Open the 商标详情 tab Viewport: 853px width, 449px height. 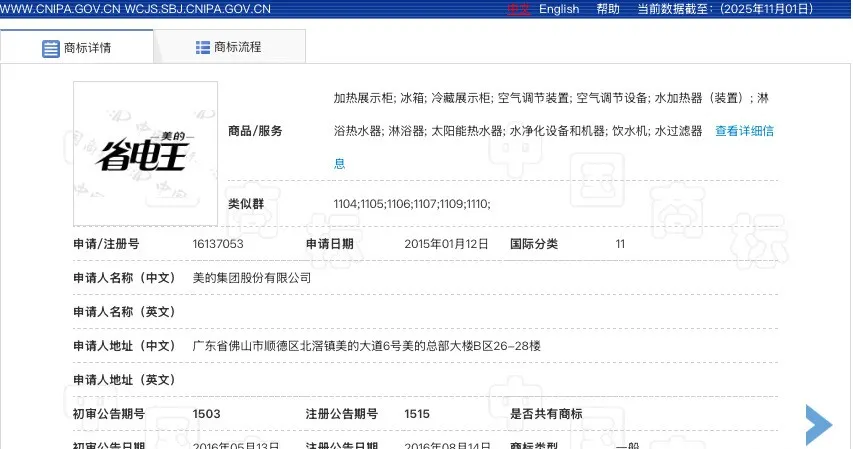click(77, 47)
